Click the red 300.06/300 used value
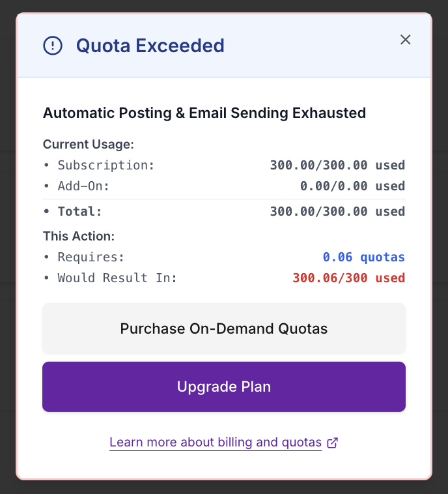Screen dimensions: 448x494 348,278
